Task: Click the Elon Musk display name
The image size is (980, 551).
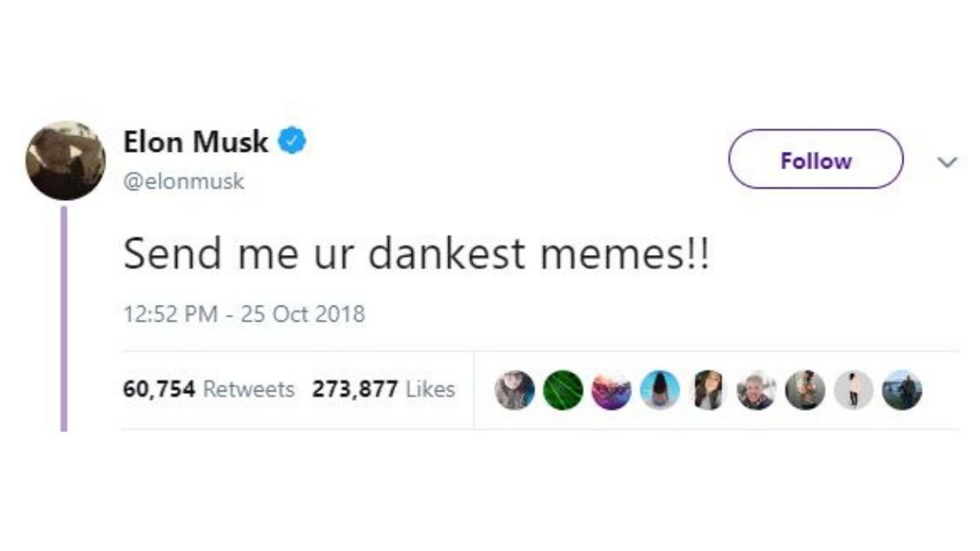Action: pos(195,142)
